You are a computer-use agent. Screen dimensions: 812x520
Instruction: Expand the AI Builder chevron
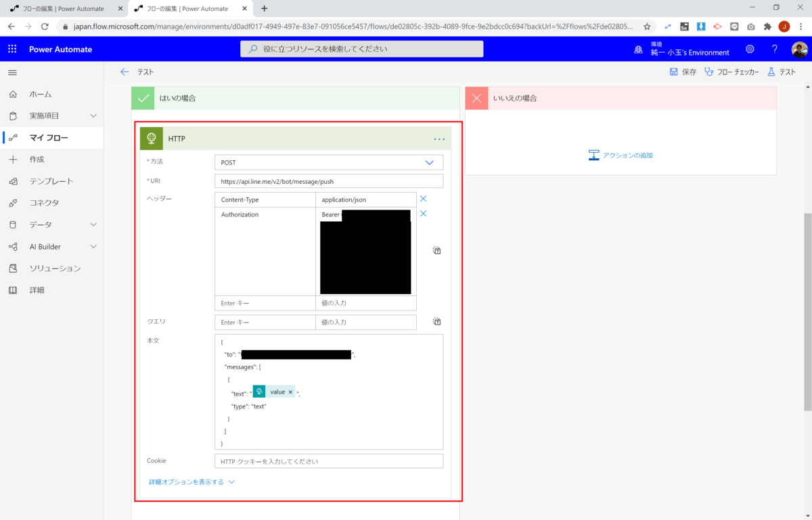tap(93, 247)
